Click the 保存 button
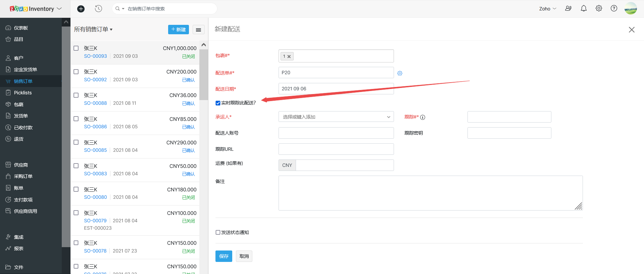The height and width of the screenshot is (274, 644). click(x=224, y=256)
